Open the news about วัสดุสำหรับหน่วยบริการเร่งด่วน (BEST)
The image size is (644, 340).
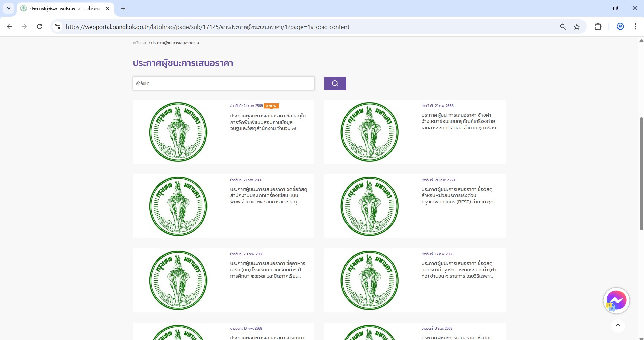pos(459,195)
